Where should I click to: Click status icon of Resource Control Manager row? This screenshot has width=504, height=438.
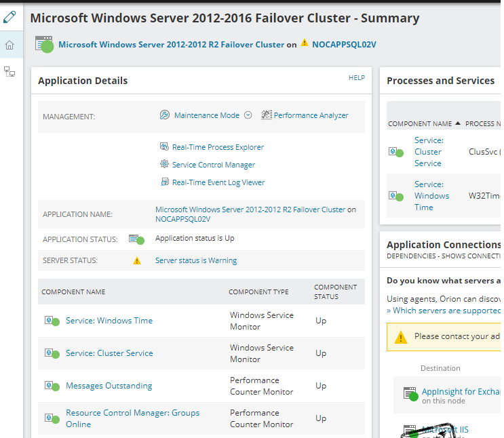coord(52,418)
